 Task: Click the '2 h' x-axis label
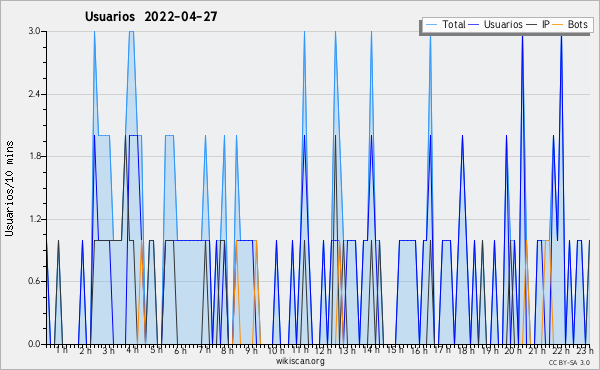(85, 350)
